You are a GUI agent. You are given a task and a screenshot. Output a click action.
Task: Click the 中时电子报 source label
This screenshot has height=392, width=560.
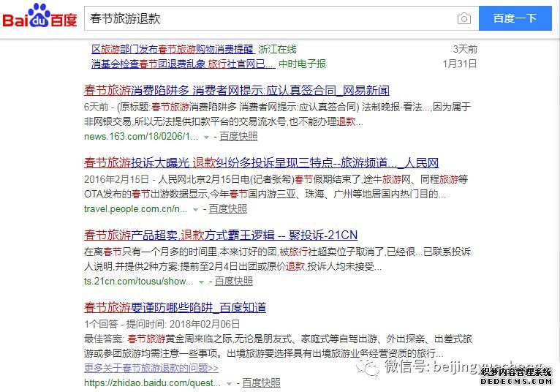(302, 64)
